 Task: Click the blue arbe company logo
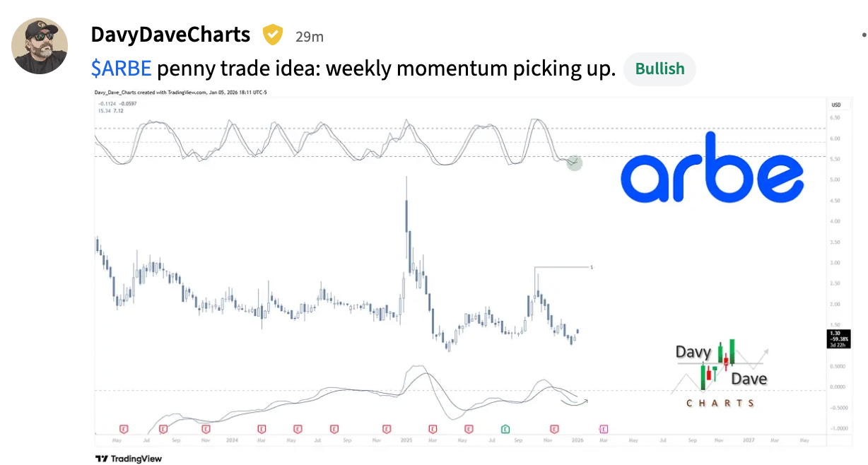[712, 167]
